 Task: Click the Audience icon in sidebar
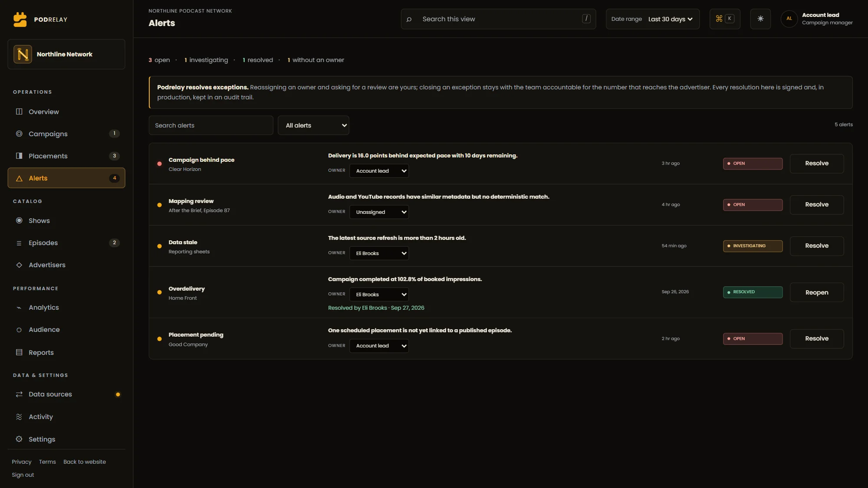point(19,330)
